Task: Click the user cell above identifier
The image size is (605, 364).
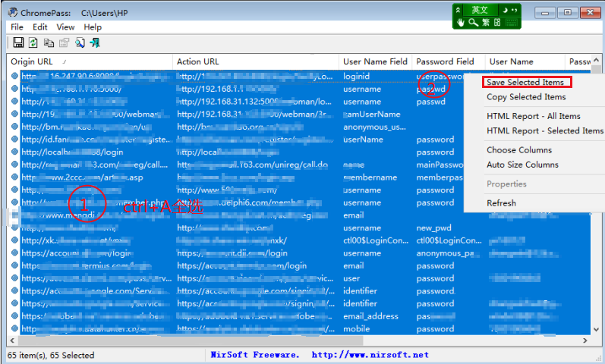Action: pos(351,278)
